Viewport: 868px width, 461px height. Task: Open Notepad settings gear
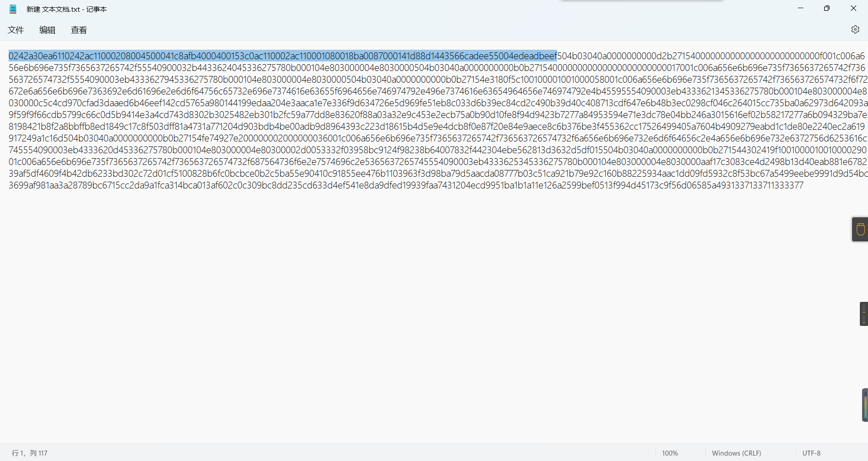click(x=855, y=29)
